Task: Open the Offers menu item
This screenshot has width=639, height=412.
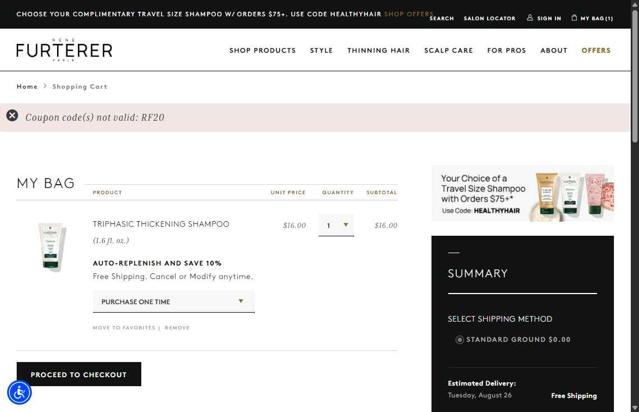Action: click(x=596, y=51)
